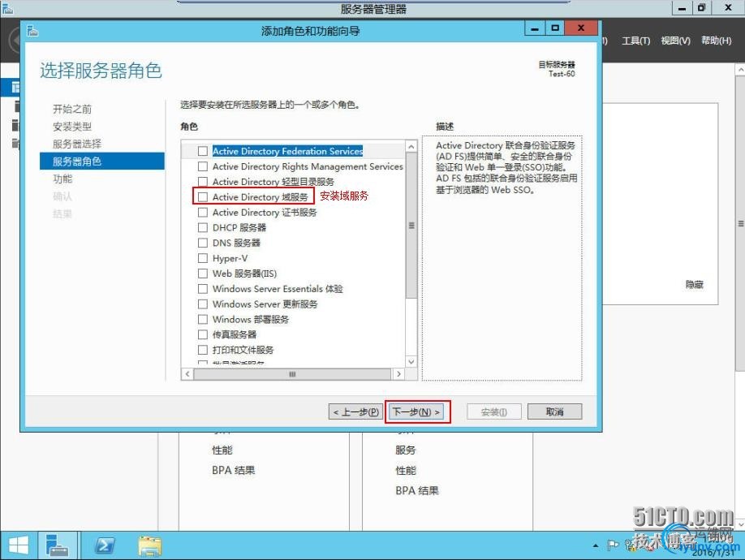Click Server Manager title bar icon
The height and width of the screenshot is (560, 745).
click(x=7, y=7)
